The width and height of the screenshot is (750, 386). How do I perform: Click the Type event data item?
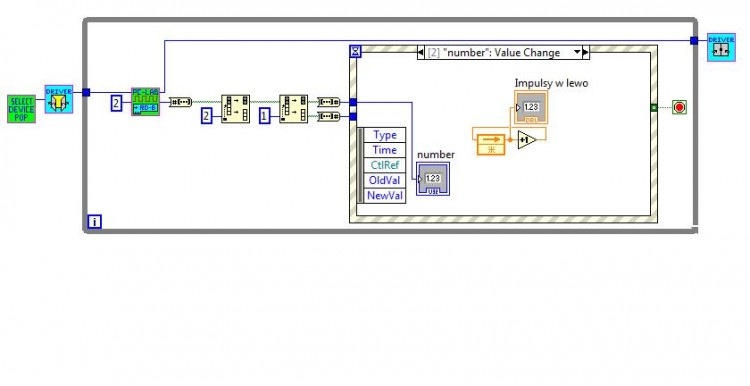tap(385, 135)
